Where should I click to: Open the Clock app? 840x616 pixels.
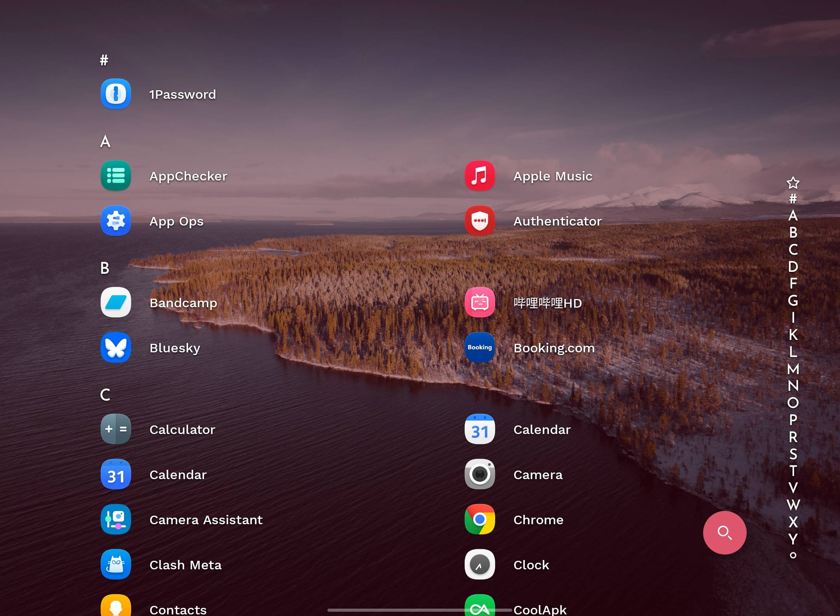[479, 565]
